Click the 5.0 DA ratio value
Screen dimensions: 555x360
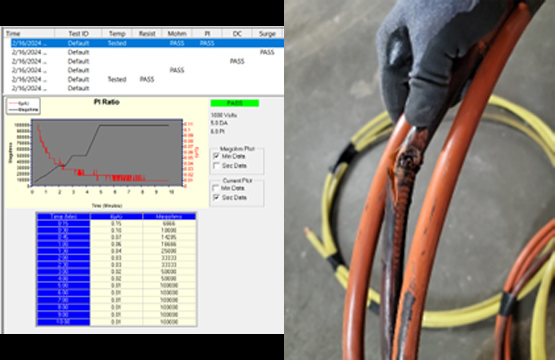[x=219, y=123]
